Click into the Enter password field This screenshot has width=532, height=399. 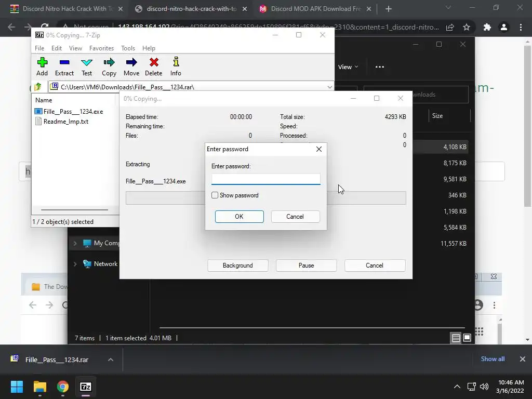pos(265,179)
